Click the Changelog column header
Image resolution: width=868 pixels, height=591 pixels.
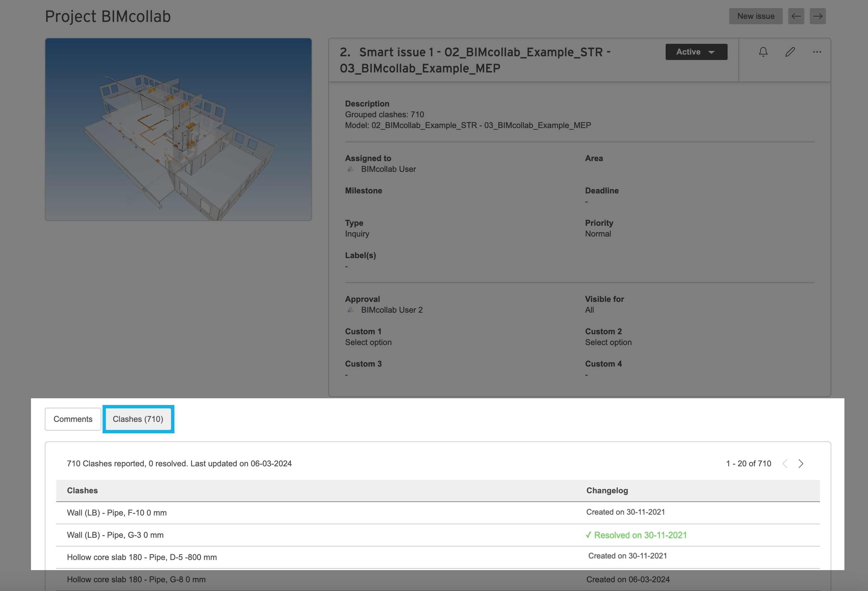point(607,491)
